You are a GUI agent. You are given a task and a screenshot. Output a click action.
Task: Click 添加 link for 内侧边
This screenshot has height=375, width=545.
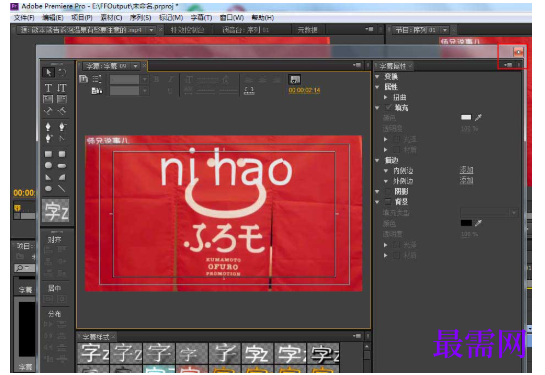(x=466, y=170)
